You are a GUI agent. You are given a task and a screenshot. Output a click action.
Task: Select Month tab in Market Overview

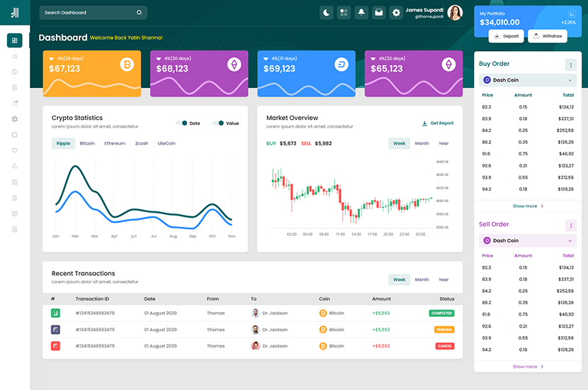pyautogui.click(x=422, y=143)
